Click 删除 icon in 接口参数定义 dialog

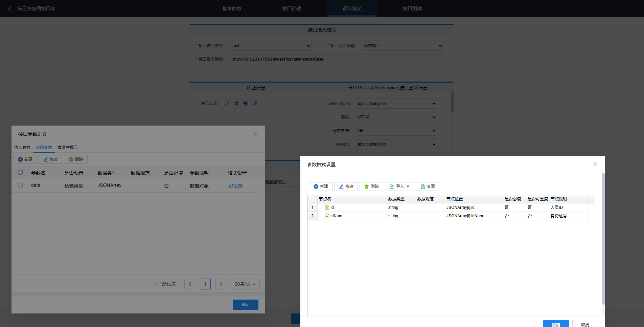pos(71,159)
